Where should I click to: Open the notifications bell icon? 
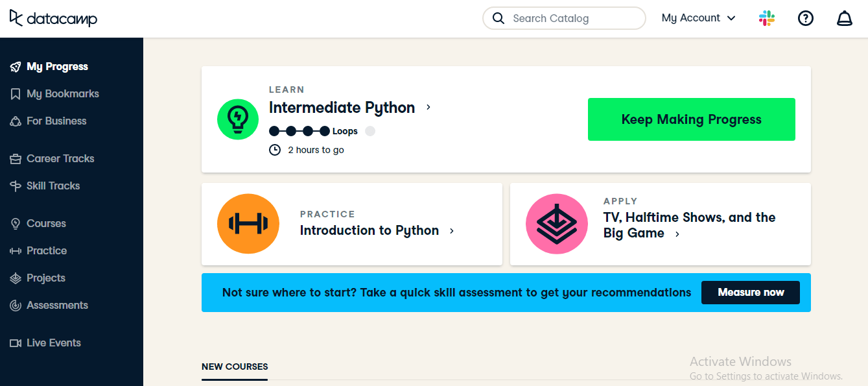[x=844, y=18]
